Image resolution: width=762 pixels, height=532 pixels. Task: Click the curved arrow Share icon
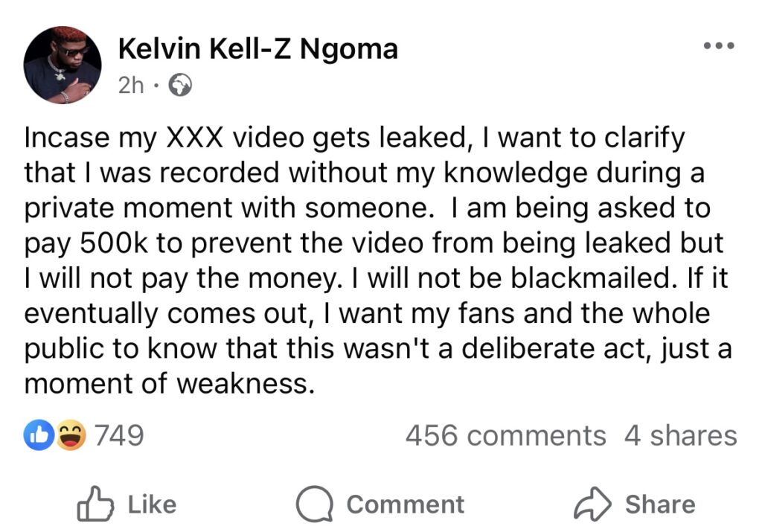click(x=592, y=504)
